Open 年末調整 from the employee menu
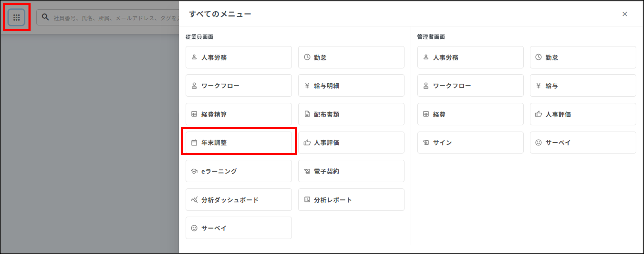644x254 pixels. point(238,142)
